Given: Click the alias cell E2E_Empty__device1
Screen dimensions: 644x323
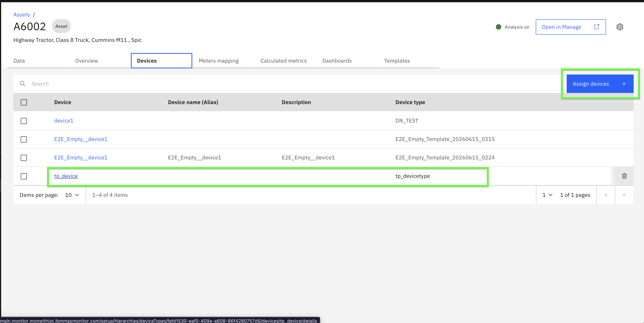Looking at the screenshot, I should coord(195,158).
